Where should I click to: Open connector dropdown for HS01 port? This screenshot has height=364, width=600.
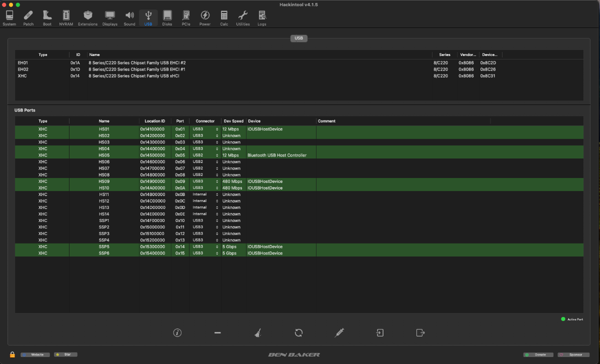(x=205, y=129)
